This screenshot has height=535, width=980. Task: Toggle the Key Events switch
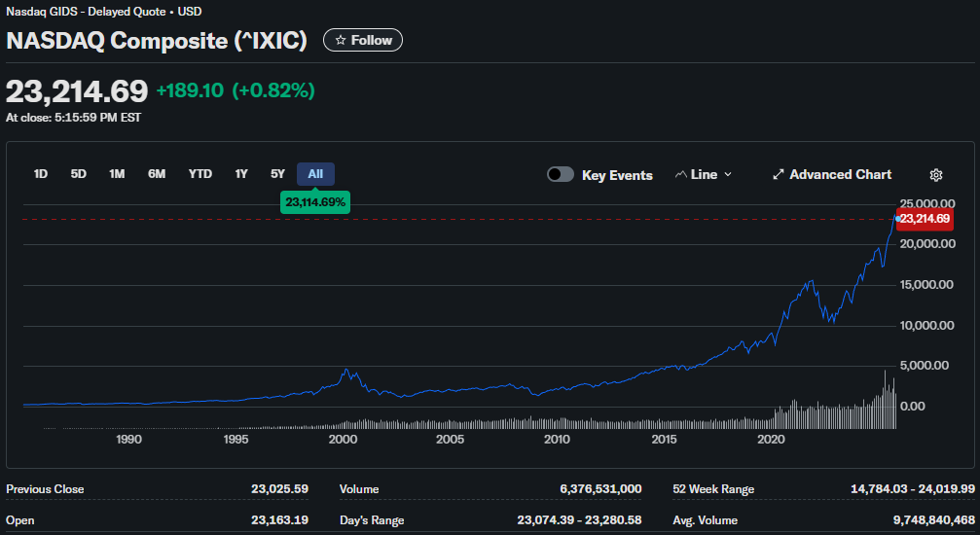pyautogui.click(x=560, y=174)
